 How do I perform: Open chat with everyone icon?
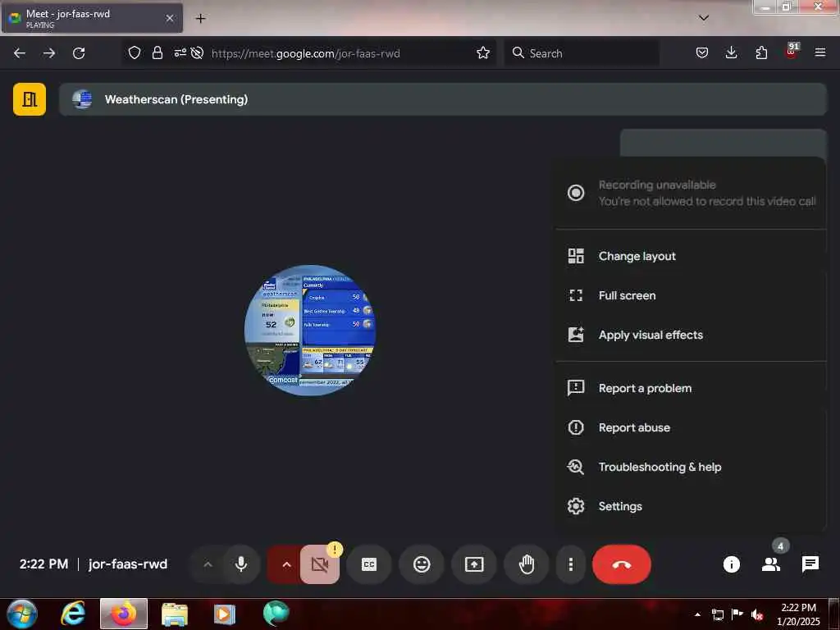pyautogui.click(x=810, y=564)
